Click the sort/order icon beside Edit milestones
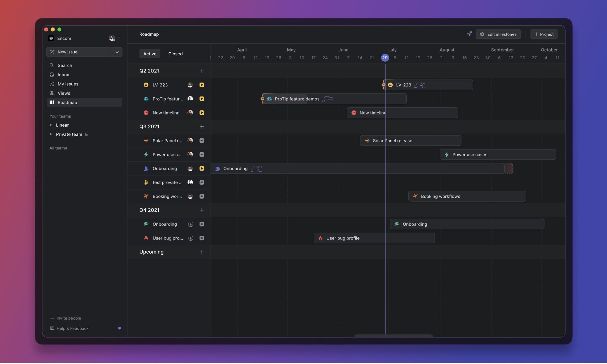The image size is (607, 364). tap(469, 34)
